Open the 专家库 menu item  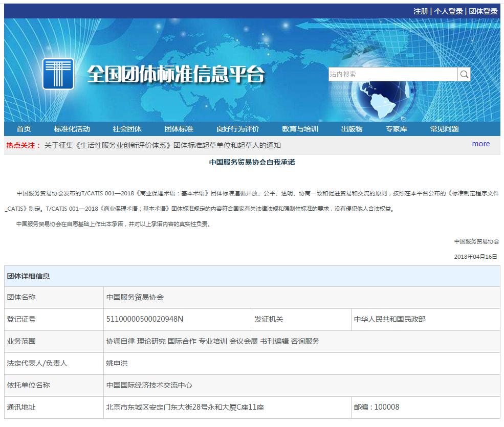(397, 129)
